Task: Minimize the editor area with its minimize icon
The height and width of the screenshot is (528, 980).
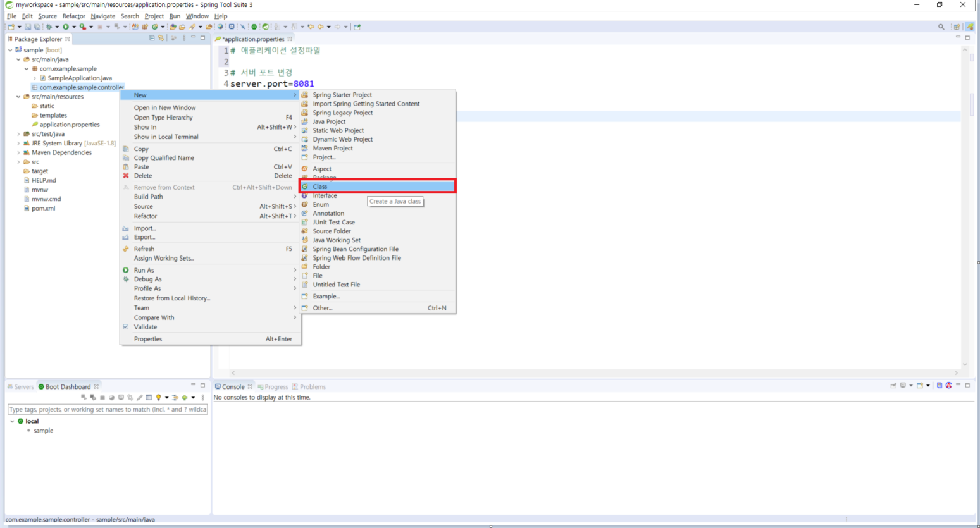Action: point(958,37)
